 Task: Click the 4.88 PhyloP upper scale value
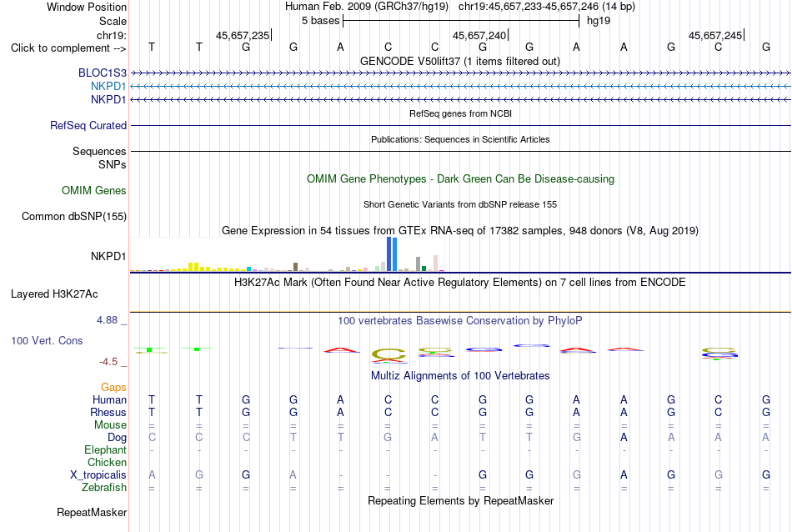(x=107, y=320)
